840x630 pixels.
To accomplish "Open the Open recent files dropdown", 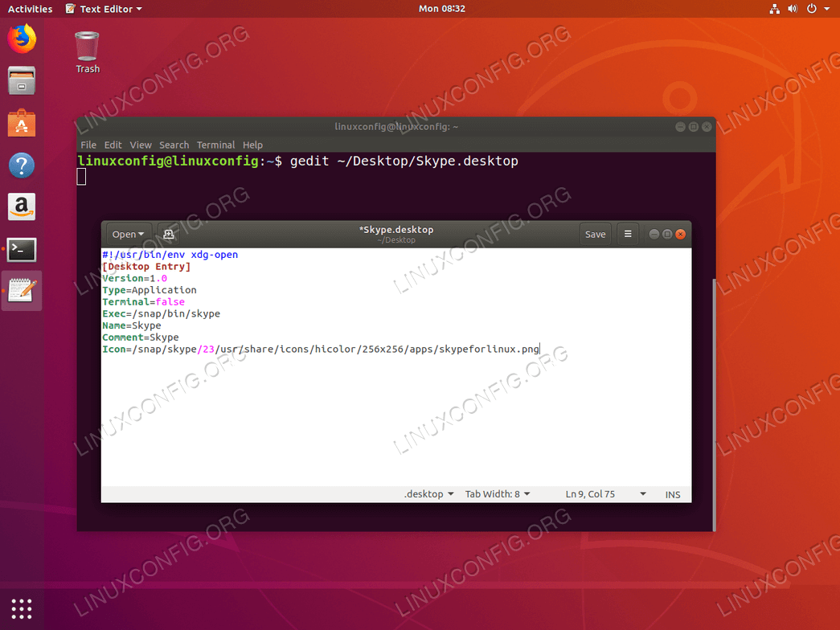I will pyautogui.click(x=128, y=234).
